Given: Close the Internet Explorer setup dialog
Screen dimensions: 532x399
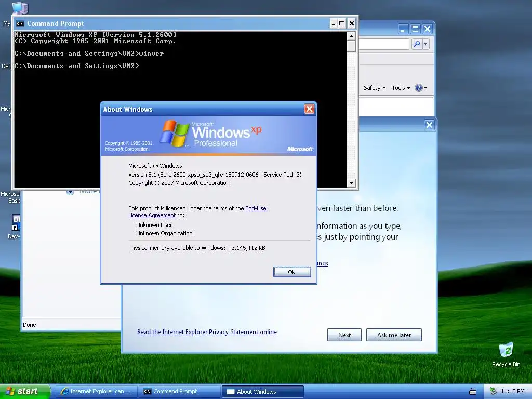Looking at the screenshot, I should tap(429, 125).
